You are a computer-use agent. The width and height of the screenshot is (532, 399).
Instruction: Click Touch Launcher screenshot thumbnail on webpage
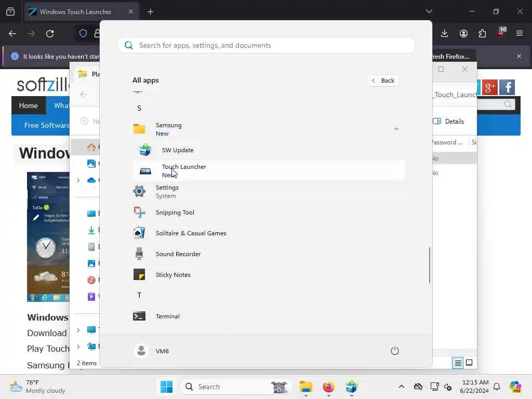coord(48,237)
